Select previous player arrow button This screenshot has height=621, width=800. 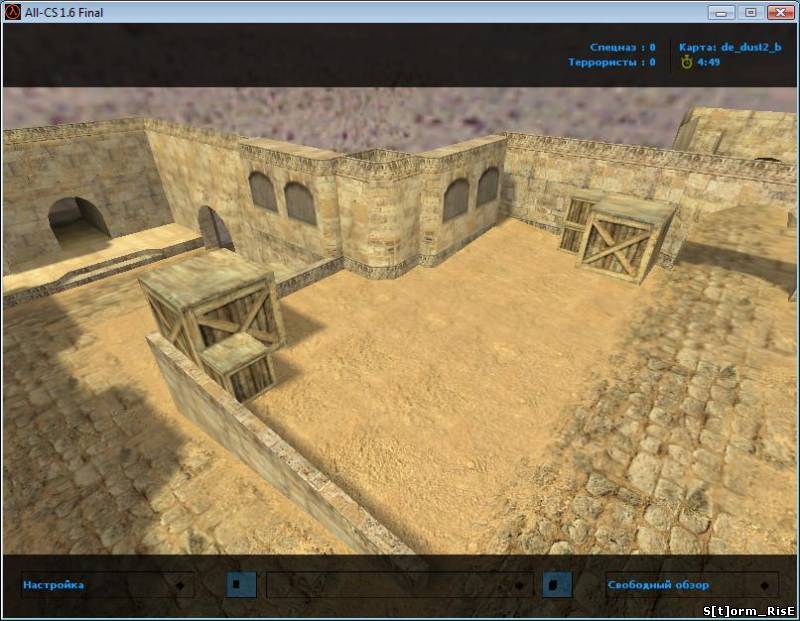coord(241,584)
